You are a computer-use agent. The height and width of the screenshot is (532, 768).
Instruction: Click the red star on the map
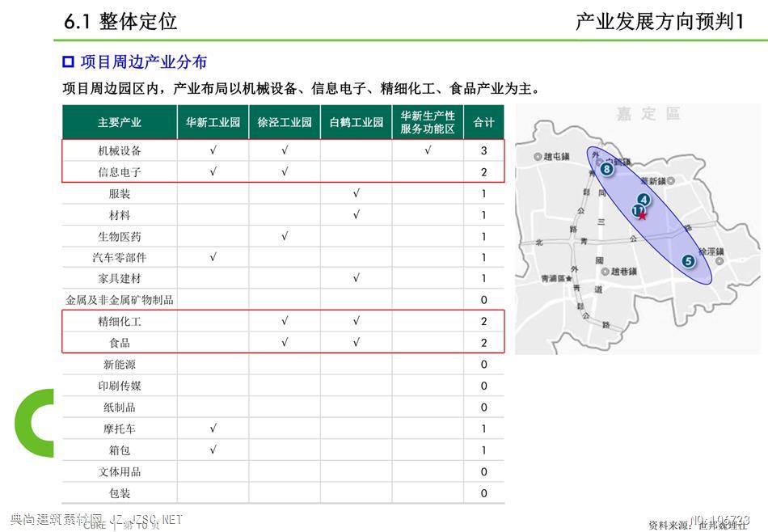tap(642, 216)
